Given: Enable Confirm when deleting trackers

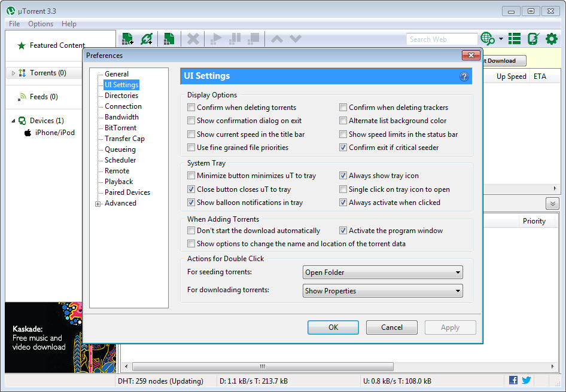Looking at the screenshot, I should pos(343,108).
